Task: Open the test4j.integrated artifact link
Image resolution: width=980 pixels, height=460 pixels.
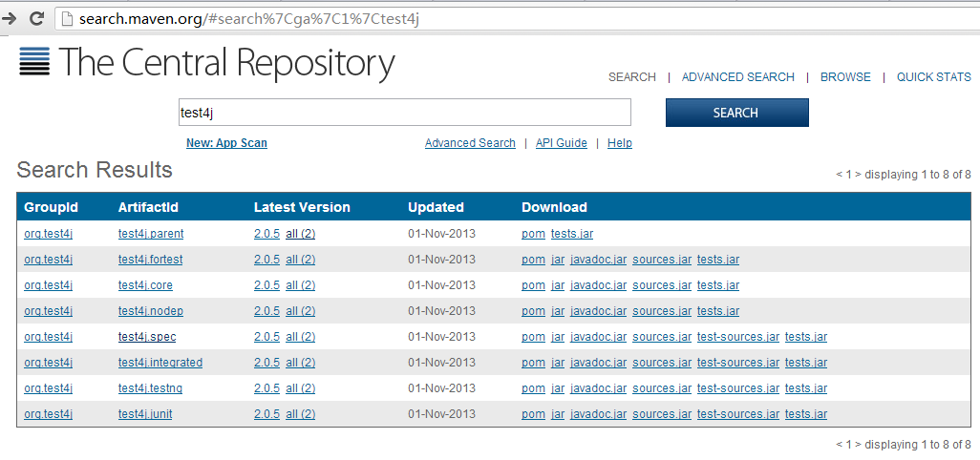Action: click(160, 363)
